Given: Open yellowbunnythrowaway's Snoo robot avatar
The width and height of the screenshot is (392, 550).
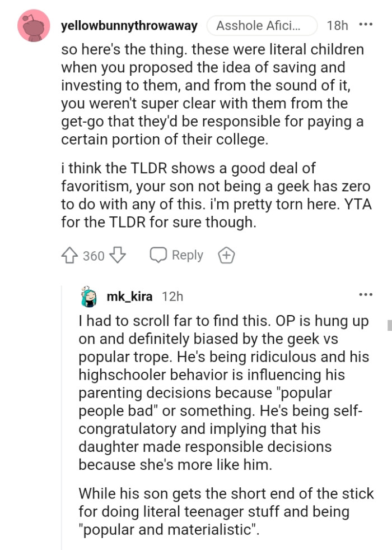Looking at the screenshot, I should (x=34, y=25).
